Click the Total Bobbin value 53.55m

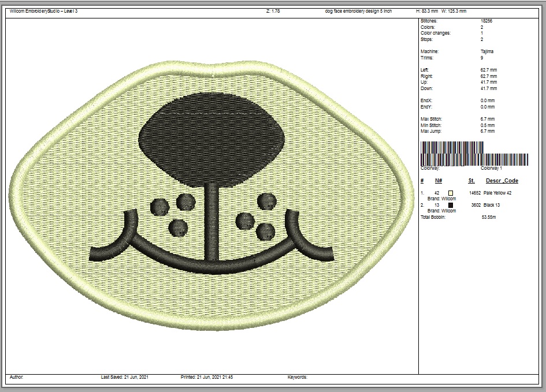pyautogui.click(x=489, y=217)
